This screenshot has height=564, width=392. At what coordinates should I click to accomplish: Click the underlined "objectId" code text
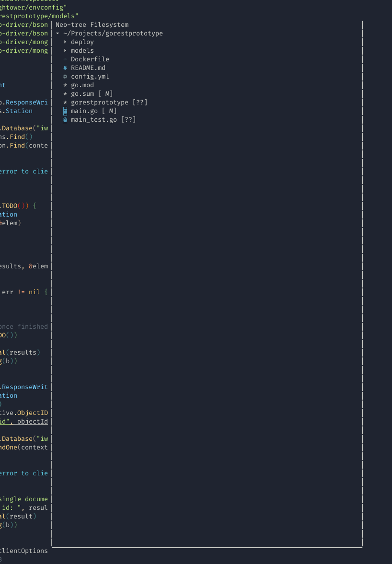(33, 422)
